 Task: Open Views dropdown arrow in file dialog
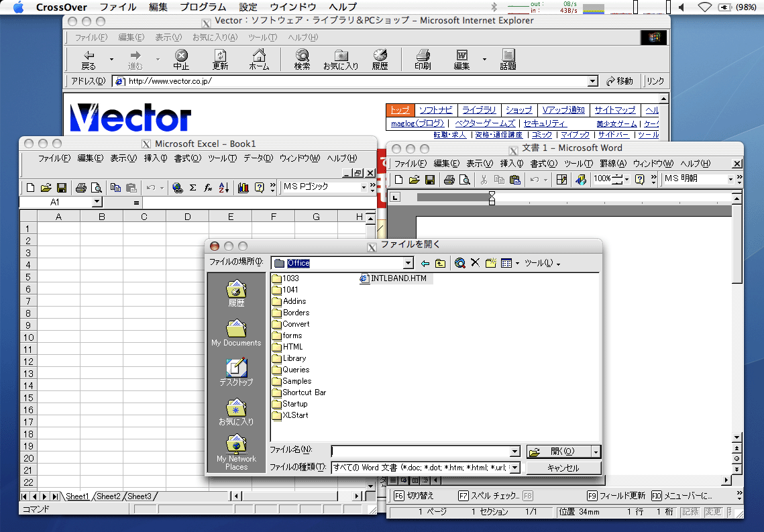[x=517, y=264]
